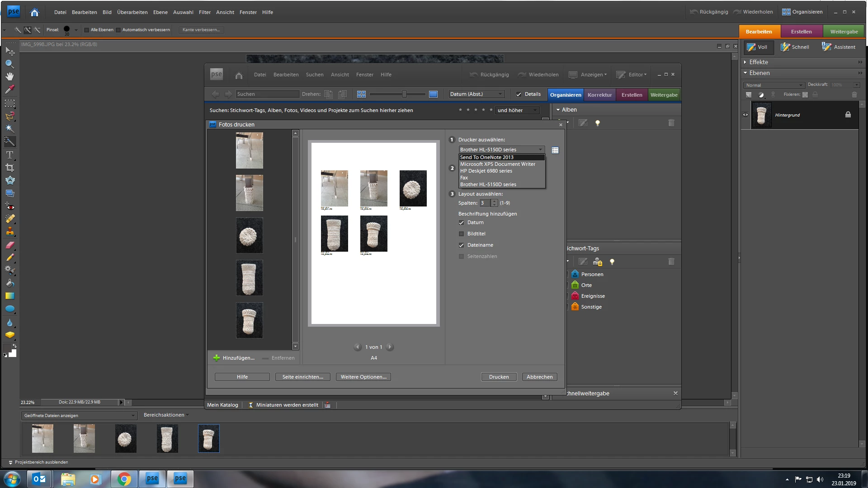This screenshot has width=868, height=488.
Task: Toggle visibility of Hintergrund layer
Action: point(745,115)
